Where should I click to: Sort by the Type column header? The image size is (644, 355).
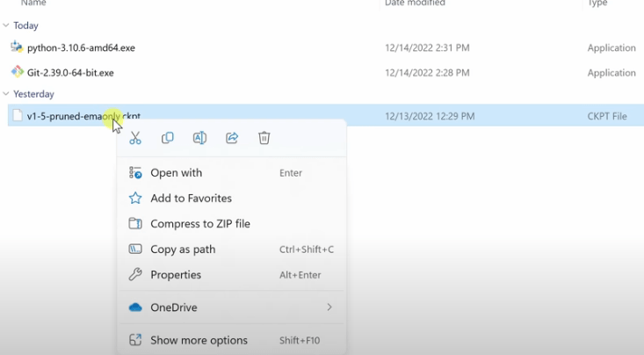click(x=597, y=4)
